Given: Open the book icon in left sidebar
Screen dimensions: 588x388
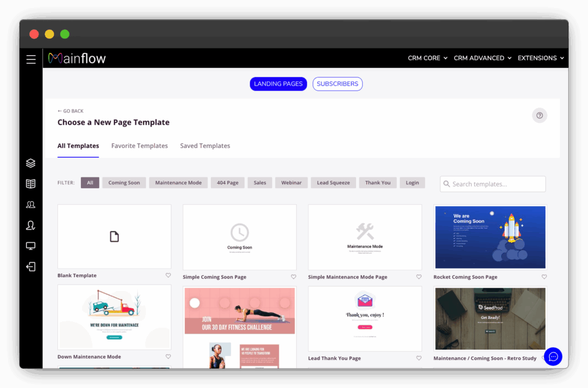Looking at the screenshot, I should [31, 184].
